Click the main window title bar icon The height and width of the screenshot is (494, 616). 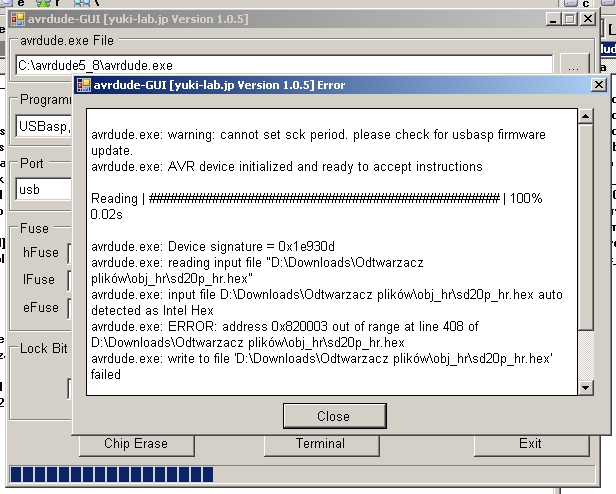click(x=18, y=19)
